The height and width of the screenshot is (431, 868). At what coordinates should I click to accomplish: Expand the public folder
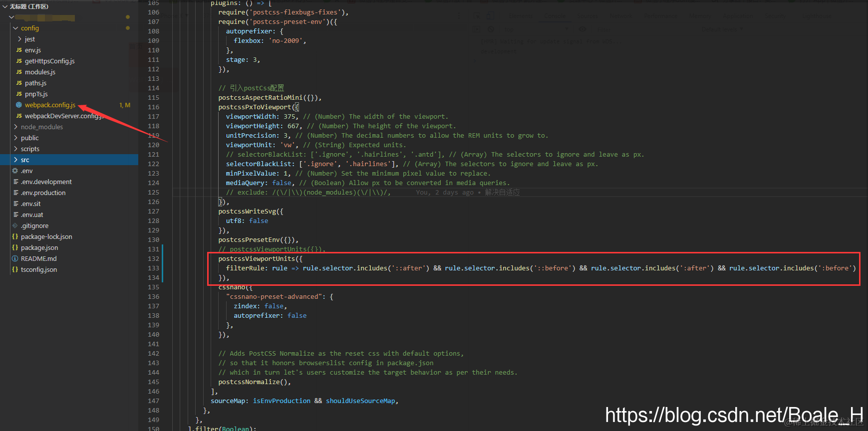(15, 138)
